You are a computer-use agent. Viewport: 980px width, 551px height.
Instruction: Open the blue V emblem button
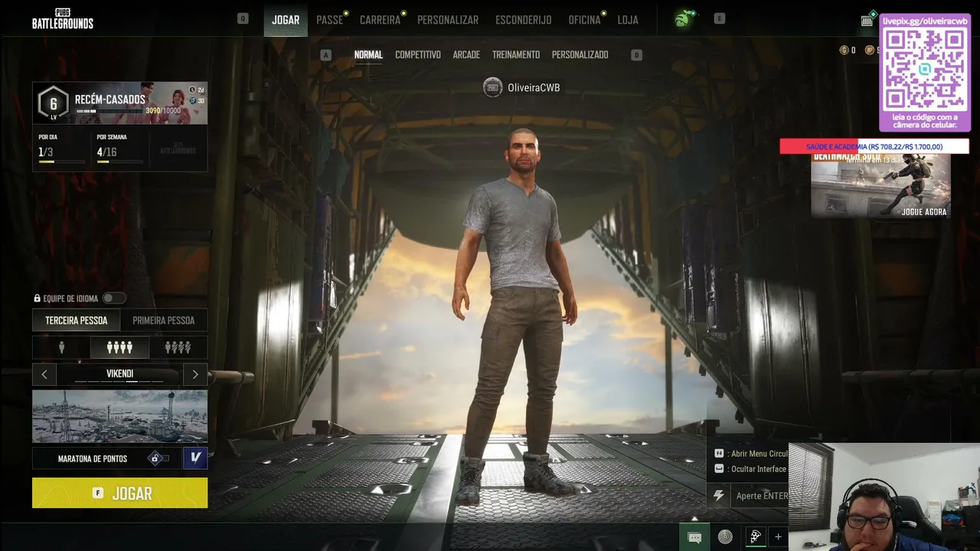[x=195, y=458]
